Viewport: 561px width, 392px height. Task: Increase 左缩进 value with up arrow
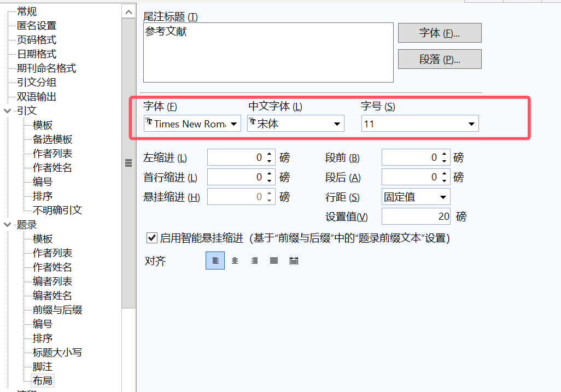pyautogui.click(x=270, y=154)
